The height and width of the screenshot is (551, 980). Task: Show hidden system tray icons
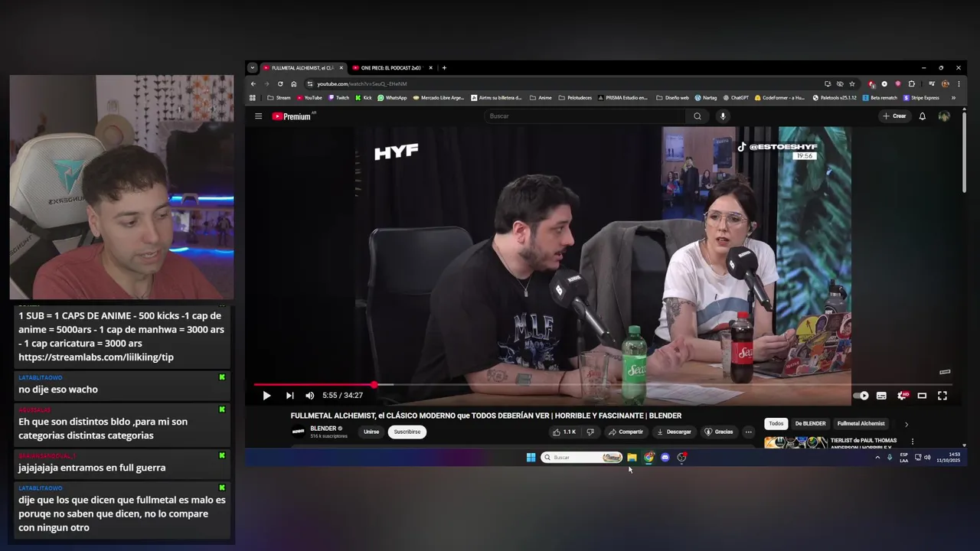(x=877, y=458)
